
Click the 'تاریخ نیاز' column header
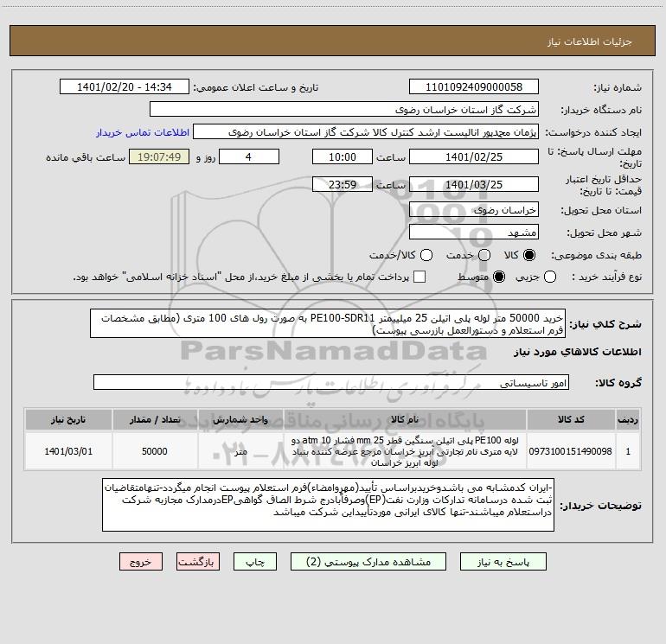click(68, 419)
